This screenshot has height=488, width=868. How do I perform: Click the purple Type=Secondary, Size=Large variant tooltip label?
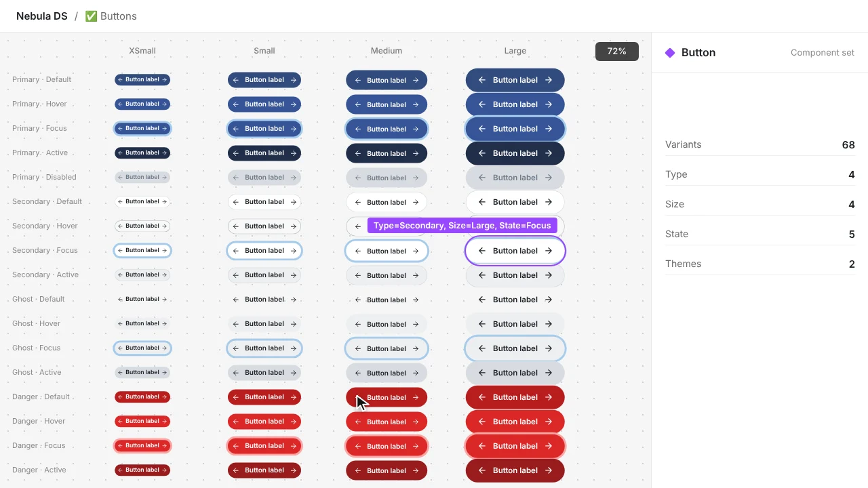(x=462, y=226)
